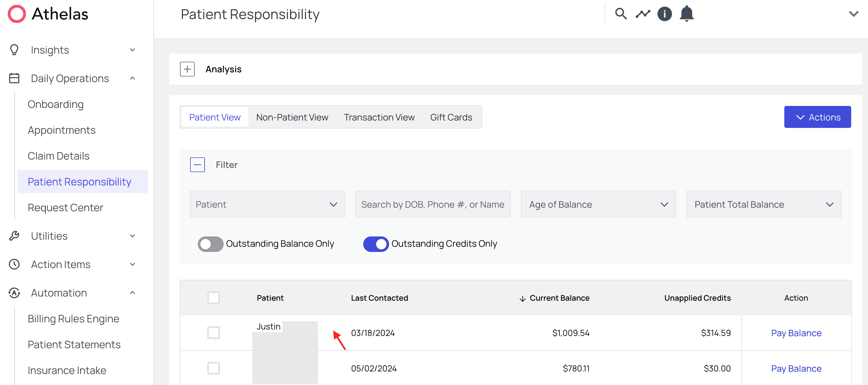Switch to the Transaction View tab
The height and width of the screenshot is (385, 868).
379,117
